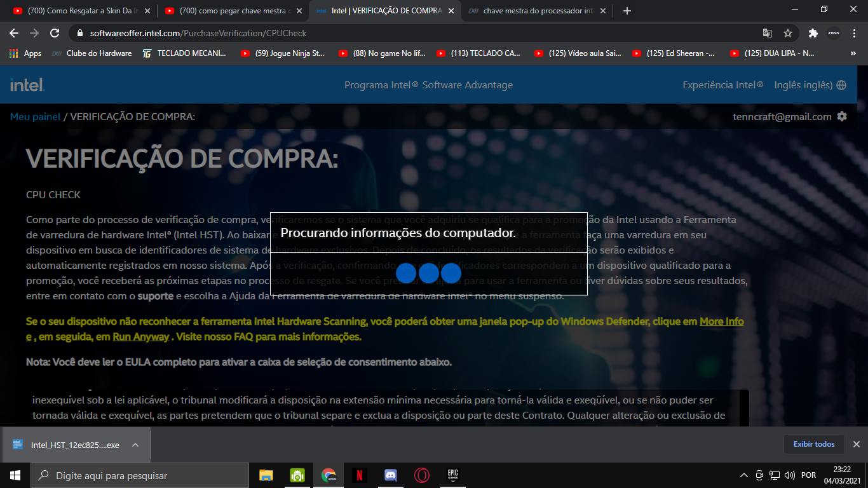Click the suporte link
Screen dimensions: 868x488
pos(156,296)
